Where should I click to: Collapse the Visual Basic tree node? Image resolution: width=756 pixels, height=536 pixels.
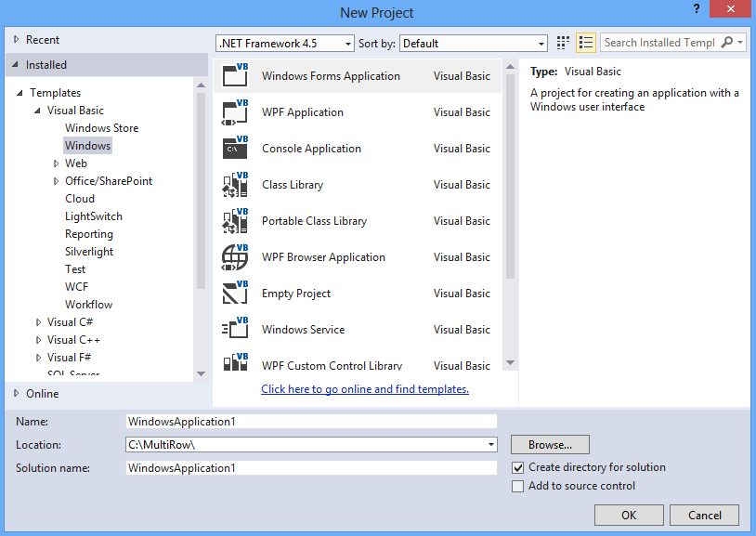37,111
